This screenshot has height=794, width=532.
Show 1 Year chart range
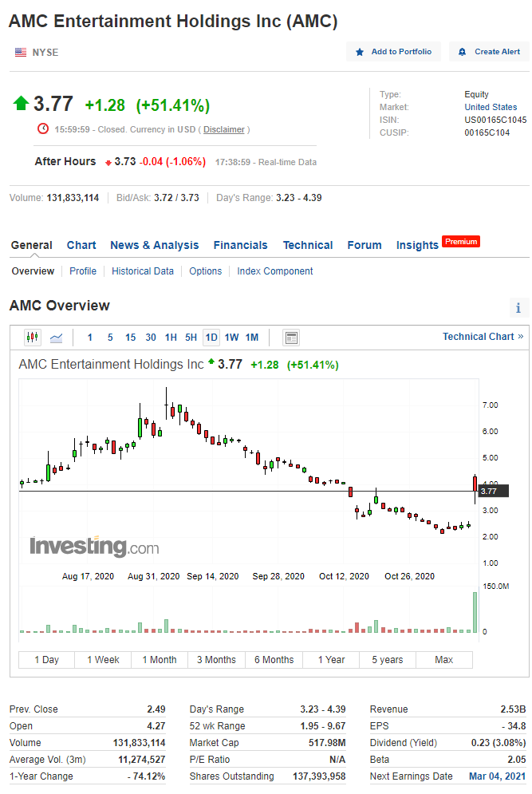[x=331, y=660]
